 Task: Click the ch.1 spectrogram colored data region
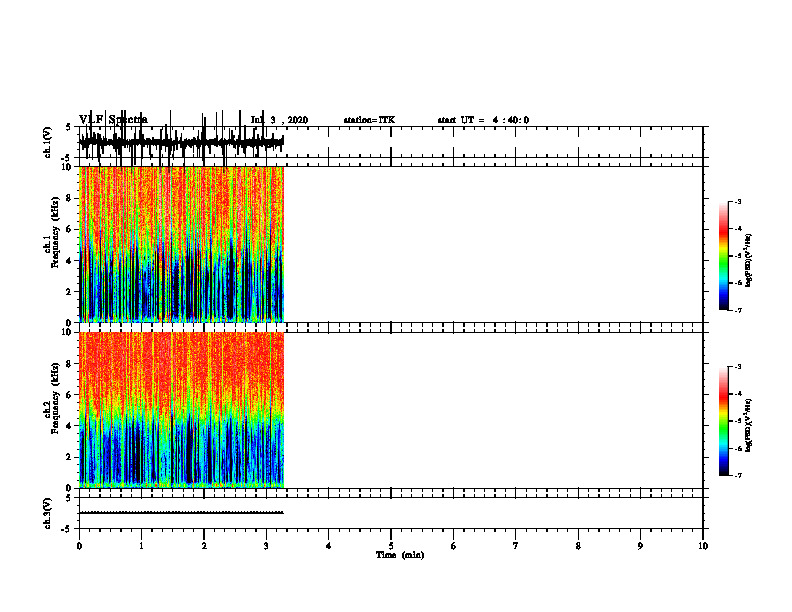pos(182,244)
